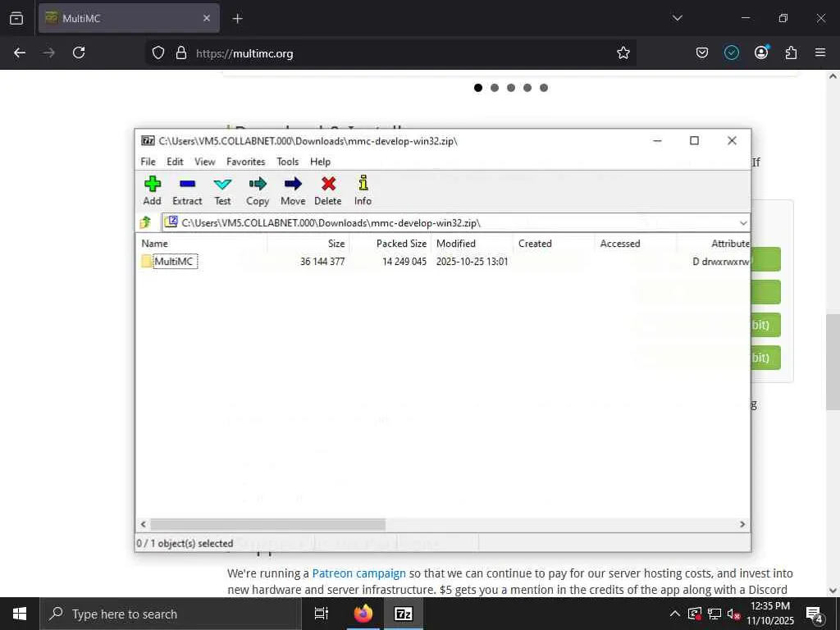Viewport: 840px width, 630px height.
Task: Click the shield tracking protection icon
Action: click(x=158, y=53)
